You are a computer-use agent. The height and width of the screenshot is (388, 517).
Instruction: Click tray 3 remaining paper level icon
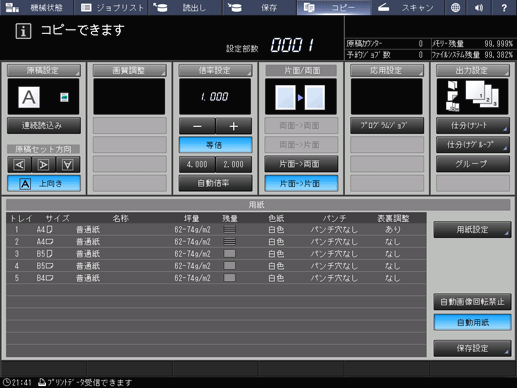tap(229, 254)
